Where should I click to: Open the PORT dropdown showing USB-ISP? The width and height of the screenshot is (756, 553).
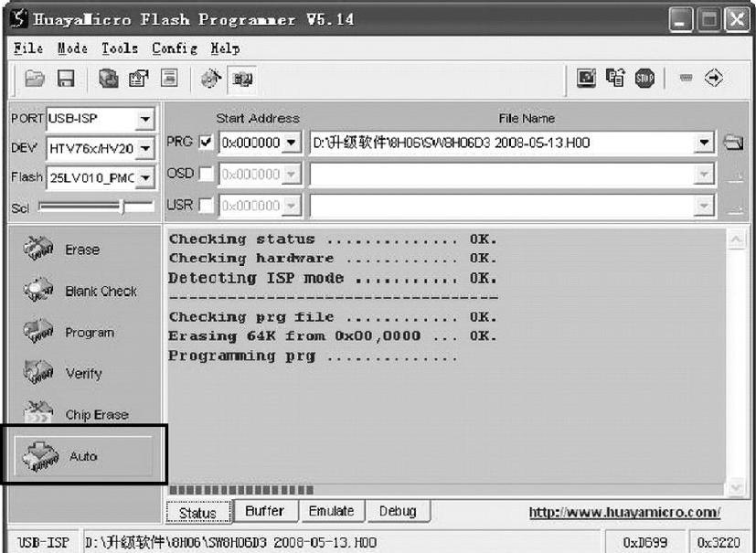(144, 119)
